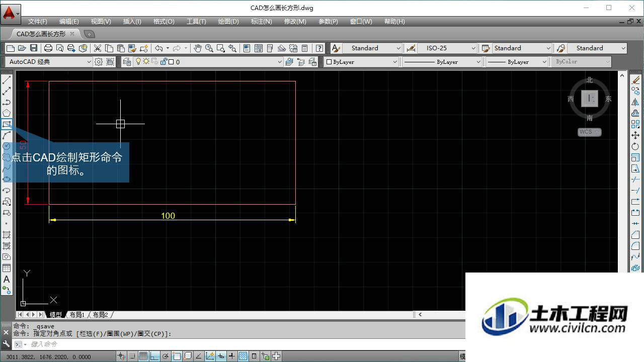Select the Fillet modify tool
644x362 pixels.
[x=635, y=246]
